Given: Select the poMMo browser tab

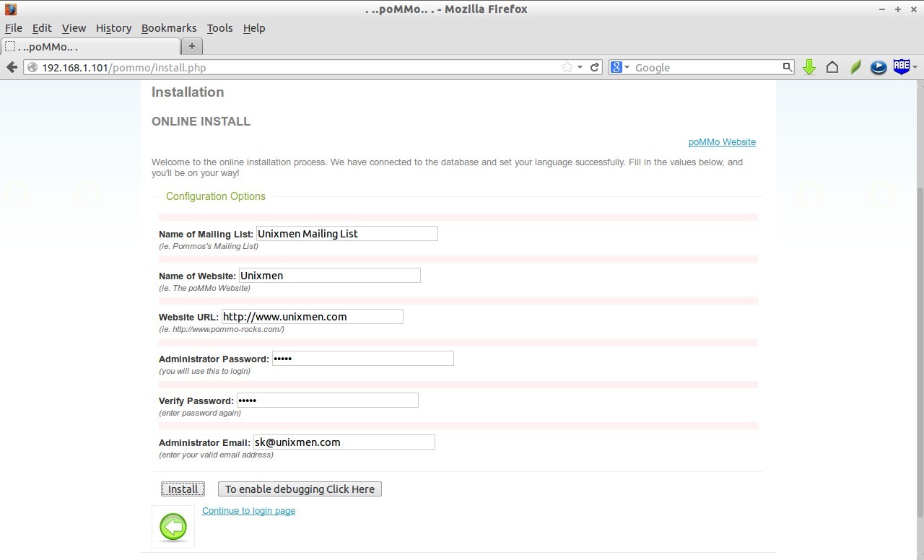Looking at the screenshot, I should click(90, 46).
